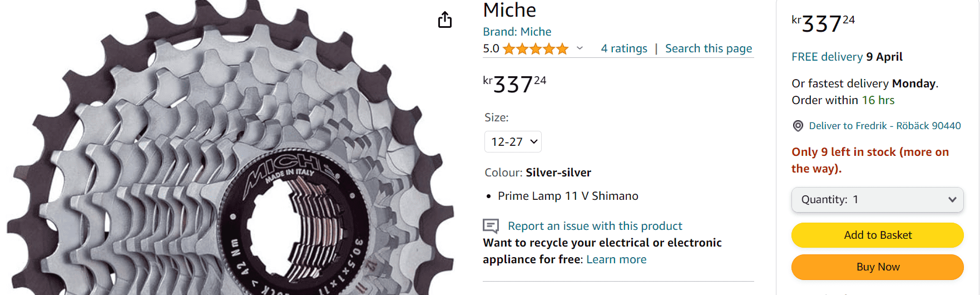Click Deliver to Fredrik - Röbäck 90440
This screenshot has height=295, width=980.
884,126
